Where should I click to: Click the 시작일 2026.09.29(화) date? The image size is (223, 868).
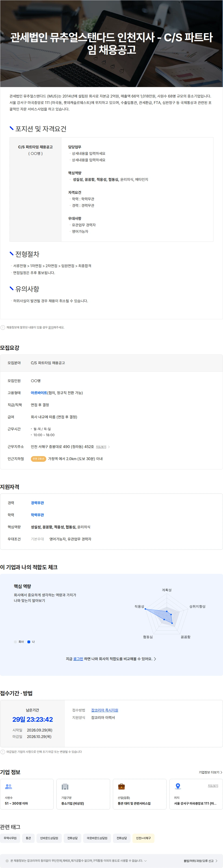coord(39,730)
